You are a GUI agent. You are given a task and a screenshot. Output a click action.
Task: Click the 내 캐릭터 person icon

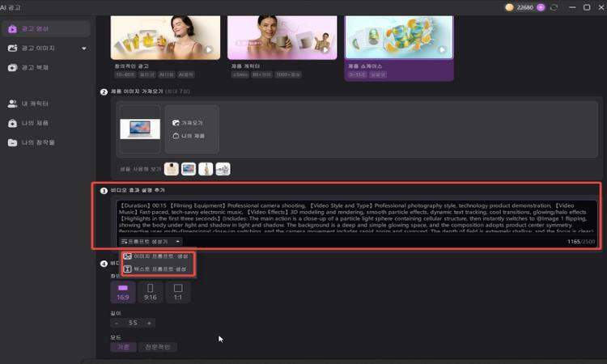point(12,104)
